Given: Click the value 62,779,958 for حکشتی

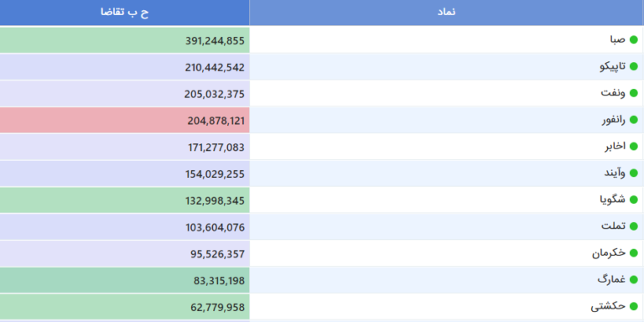Looking at the screenshot, I should click(217, 308).
